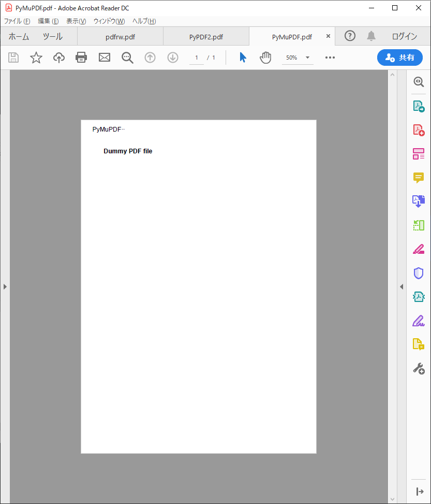
Task: Select the Selection tool arrow
Action: 243,57
